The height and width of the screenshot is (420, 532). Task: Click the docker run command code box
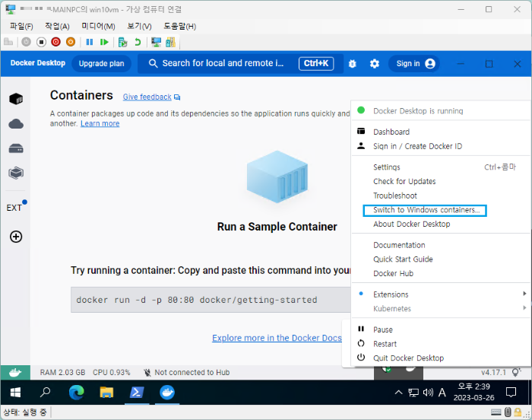click(x=211, y=300)
